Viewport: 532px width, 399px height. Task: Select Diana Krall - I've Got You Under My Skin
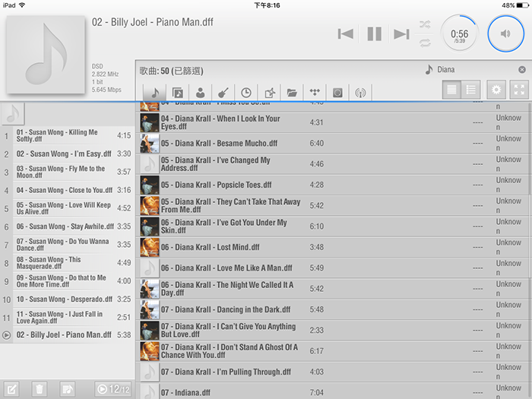[333, 226]
